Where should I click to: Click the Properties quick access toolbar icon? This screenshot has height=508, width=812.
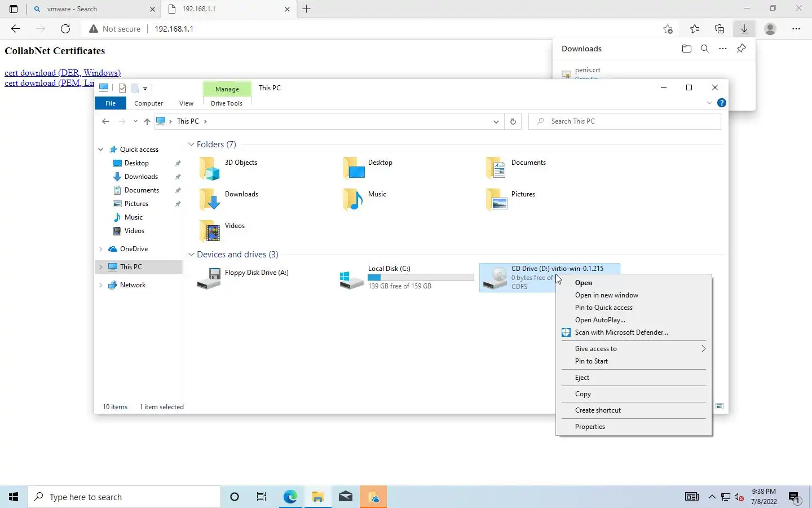[x=122, y=87]
